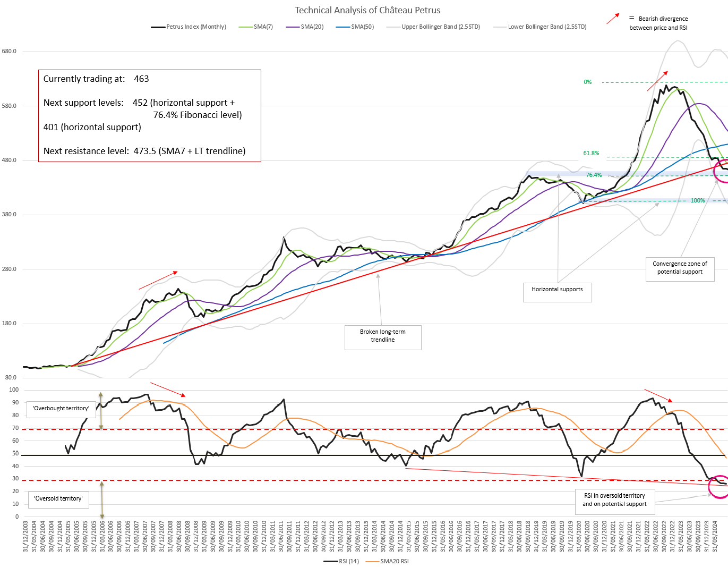Click the RSI axis value '100'

[14, 390]
